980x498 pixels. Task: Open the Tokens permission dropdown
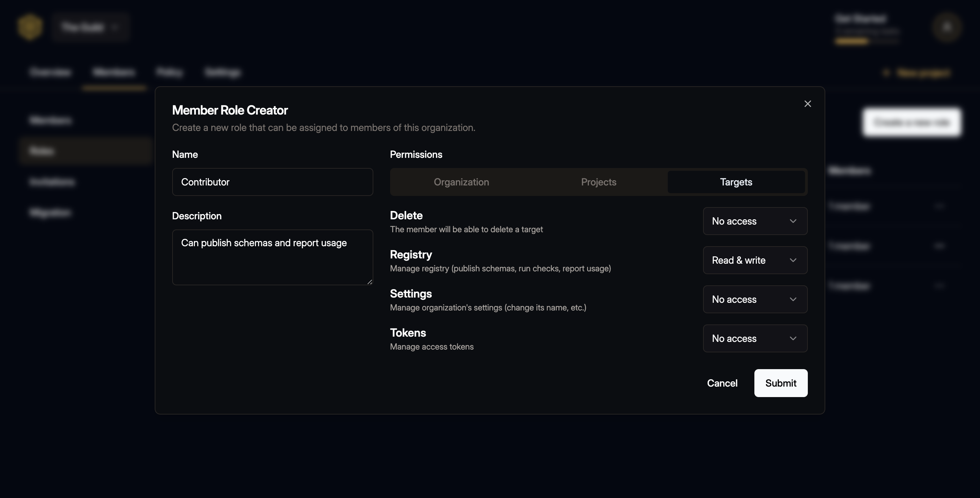[x=755, y=338]
